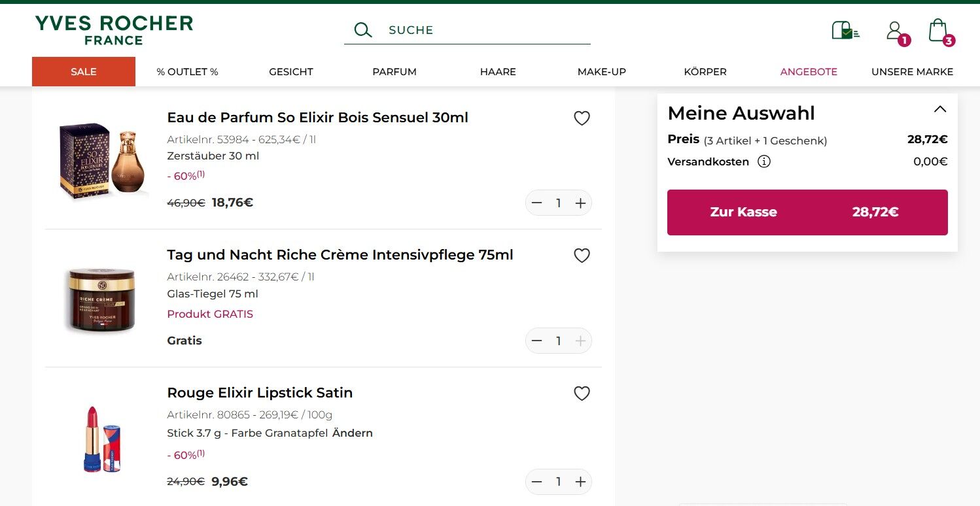Click Ändern to change lipstick color
980x506 pixels.
pyautogui.click(x=352, y=433)
